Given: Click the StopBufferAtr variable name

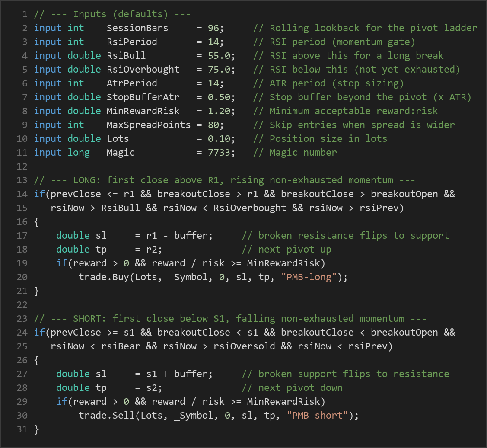Looking at the screenshot, I should pyautogui.click(x=143, y=97).
